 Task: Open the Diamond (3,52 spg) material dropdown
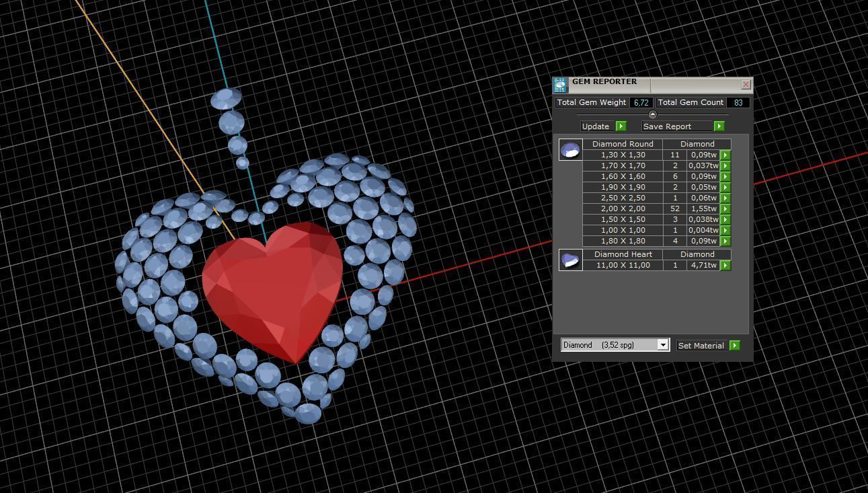tap(662, 345)
